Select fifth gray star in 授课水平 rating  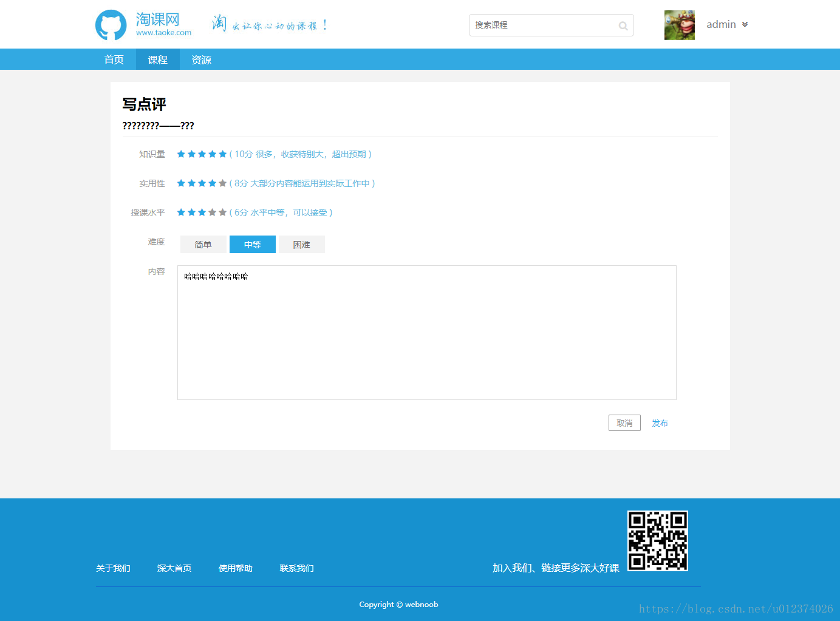point(222,212)
